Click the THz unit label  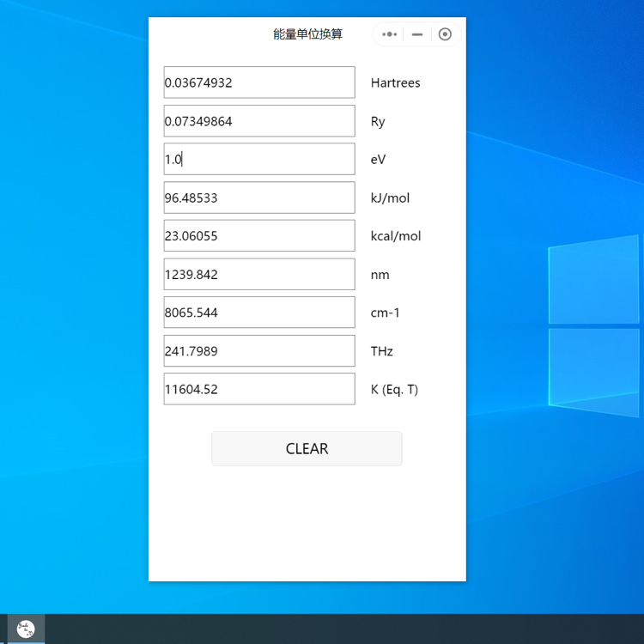(381, 351)
